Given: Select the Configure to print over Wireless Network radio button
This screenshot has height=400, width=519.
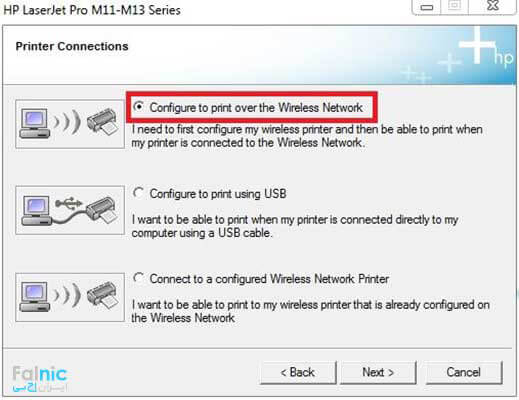Looking at the screenshot, I should tap(138, 107).
